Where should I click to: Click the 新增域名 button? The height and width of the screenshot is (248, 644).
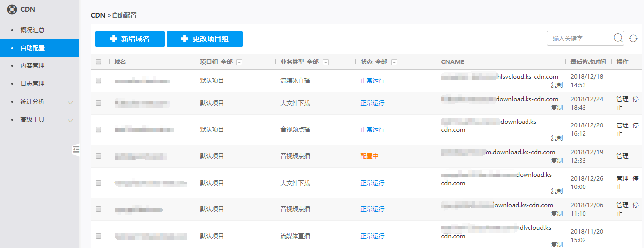(129, 39)
